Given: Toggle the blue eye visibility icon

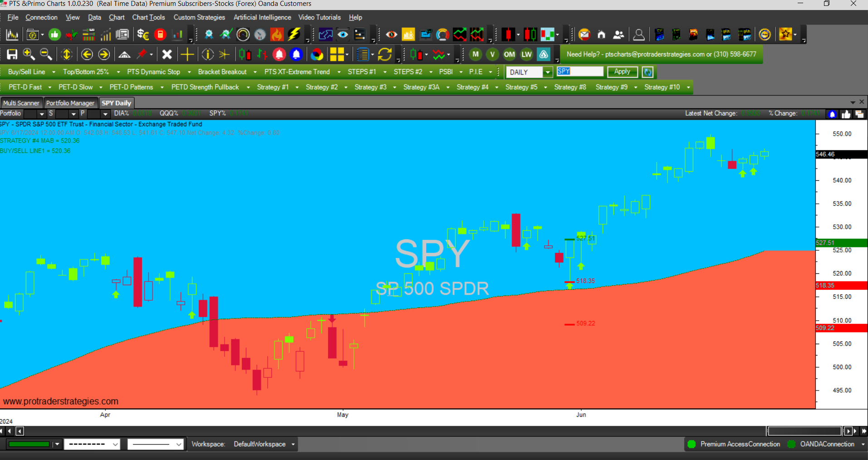Looking at the screenshot, I should pos(343,35).
